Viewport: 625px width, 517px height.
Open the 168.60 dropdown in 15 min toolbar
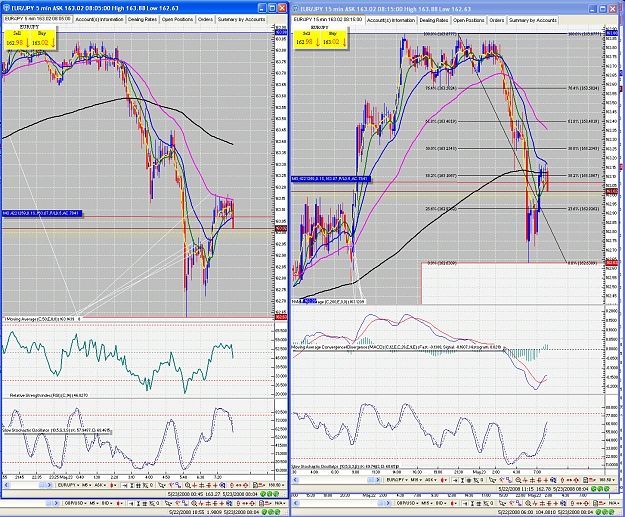[607, 480]
